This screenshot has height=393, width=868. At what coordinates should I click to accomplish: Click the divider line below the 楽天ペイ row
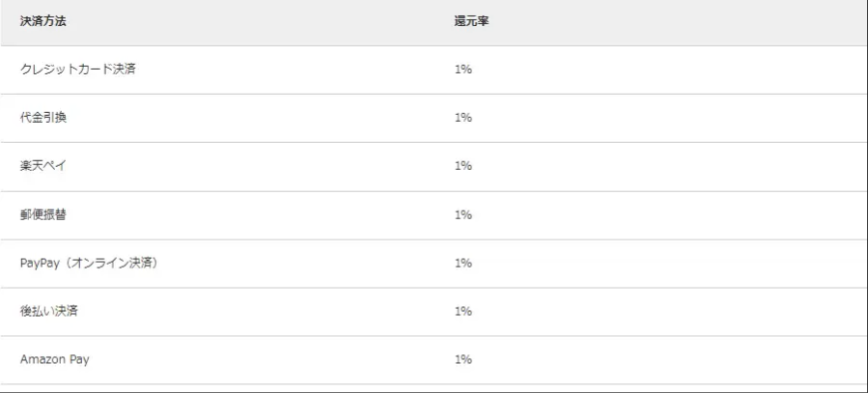(434, 191)
